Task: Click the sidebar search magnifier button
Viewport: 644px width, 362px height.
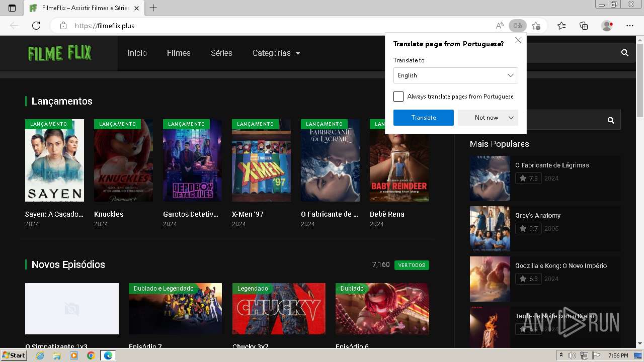Action: click(611, 120)
